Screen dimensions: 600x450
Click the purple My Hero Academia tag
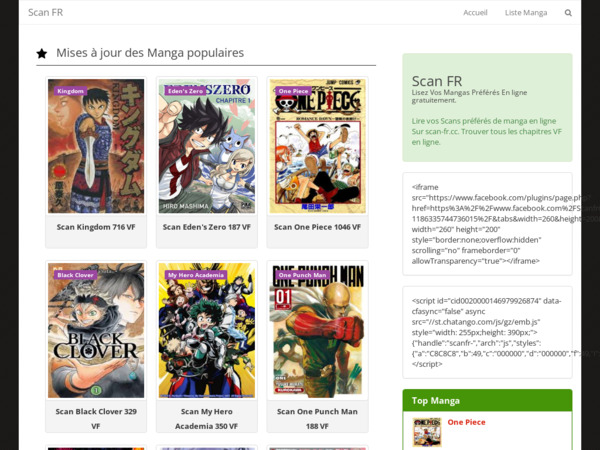(x=196, y=275)
